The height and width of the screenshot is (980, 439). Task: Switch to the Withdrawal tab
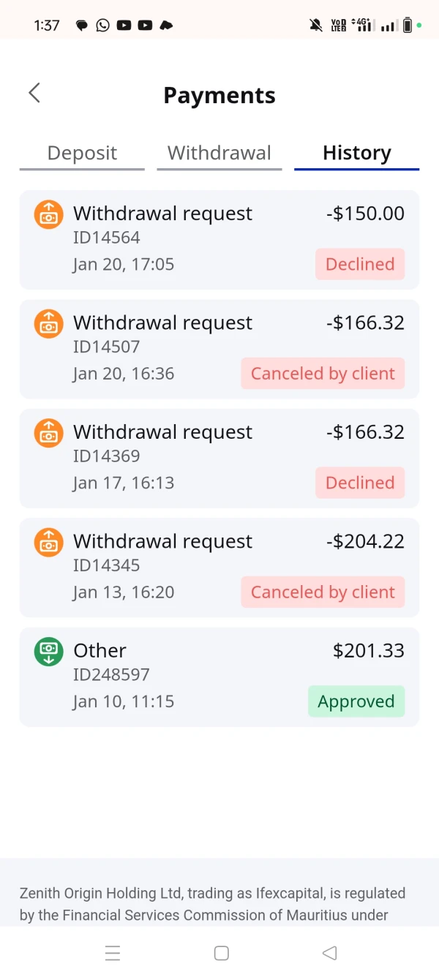click(x=219, y=154)
